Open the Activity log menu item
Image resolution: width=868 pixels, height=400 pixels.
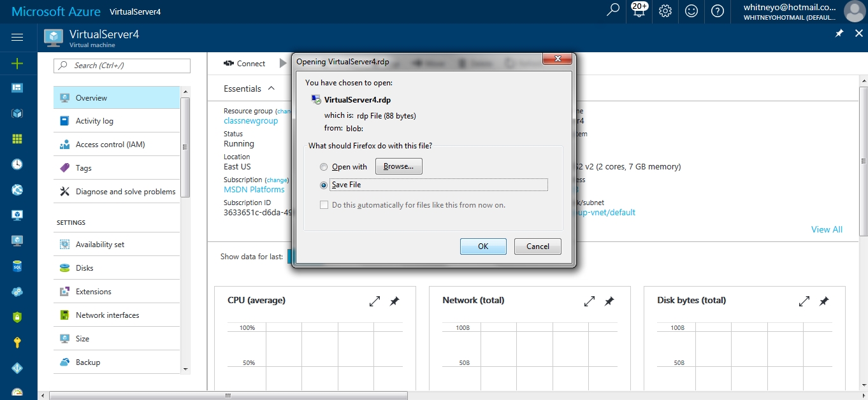pos(94,121)
